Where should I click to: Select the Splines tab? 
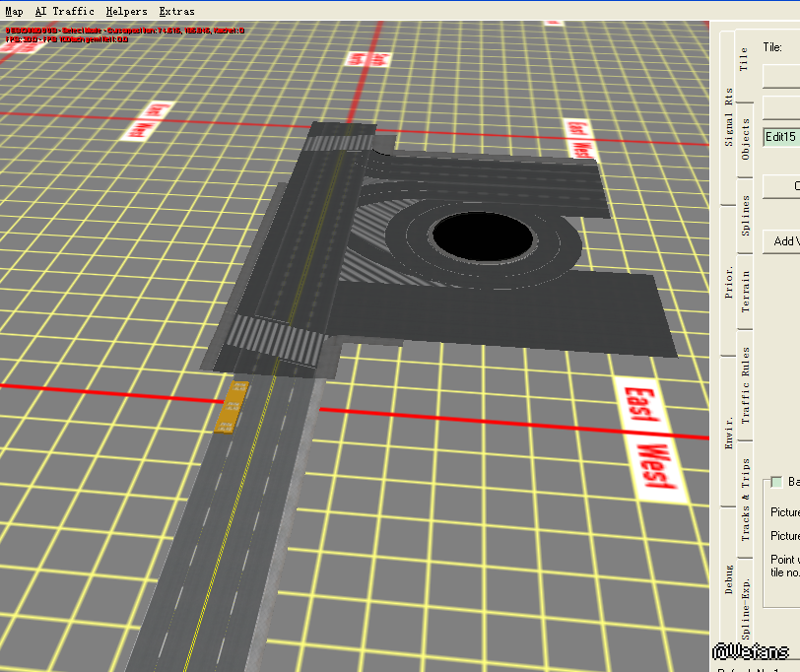(745, 216)
